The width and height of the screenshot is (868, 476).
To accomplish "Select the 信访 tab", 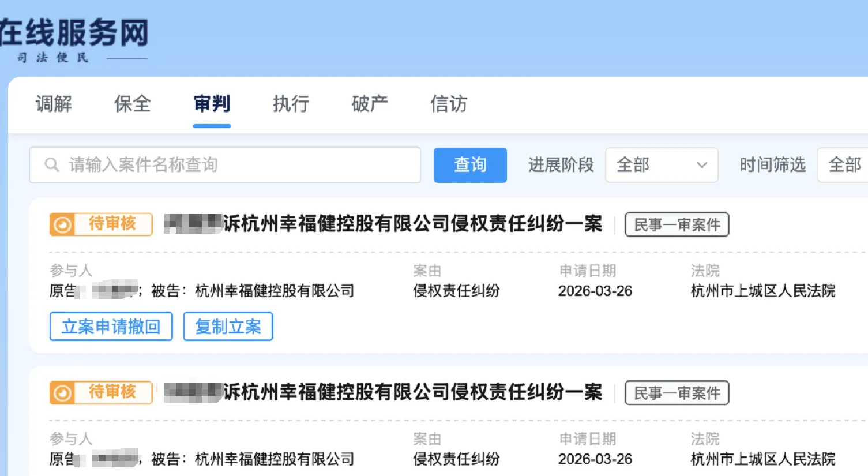I will [448, 104].
